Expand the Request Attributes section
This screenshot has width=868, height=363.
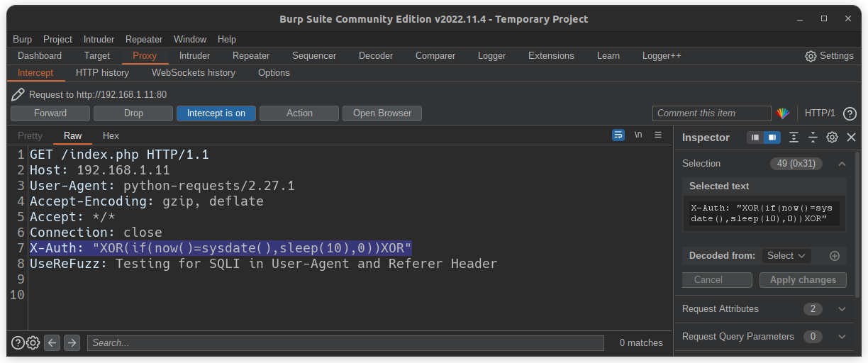tap(842, 309)
